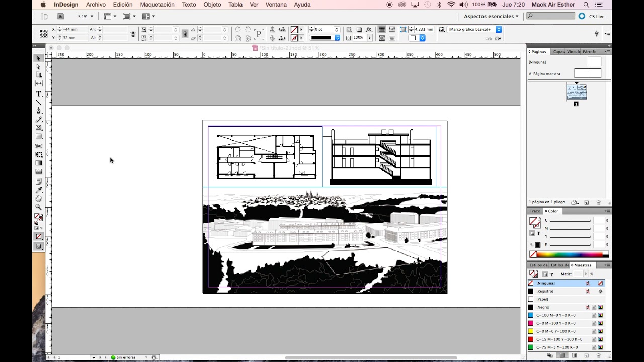Viewport: 644px width, 362px height.
Task: Select the Direct Selection tool
Action: click(38, 67)
